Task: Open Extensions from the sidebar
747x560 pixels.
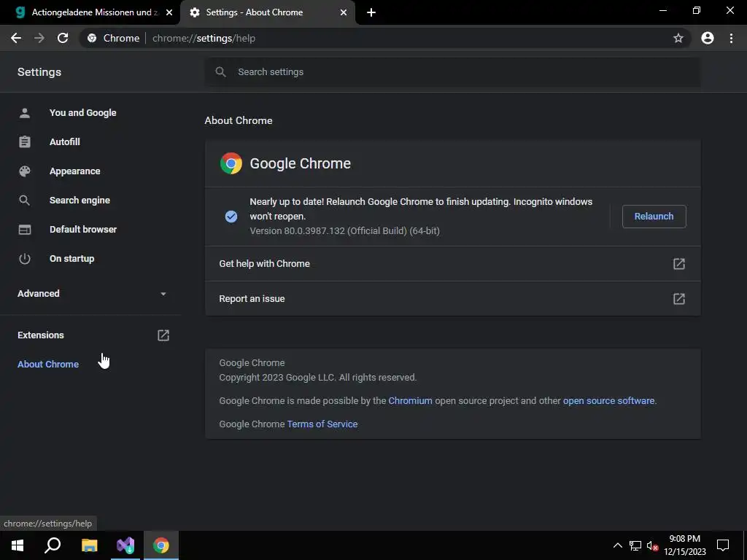Action: point(41,335)
